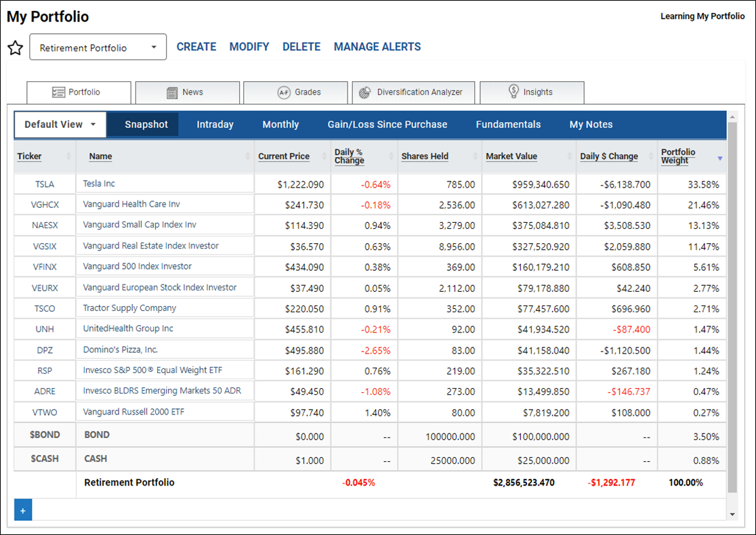The height and width of the screenshot is (535, 756).
Task: Expand the Default View dropdown
Action: click(60, 125)
